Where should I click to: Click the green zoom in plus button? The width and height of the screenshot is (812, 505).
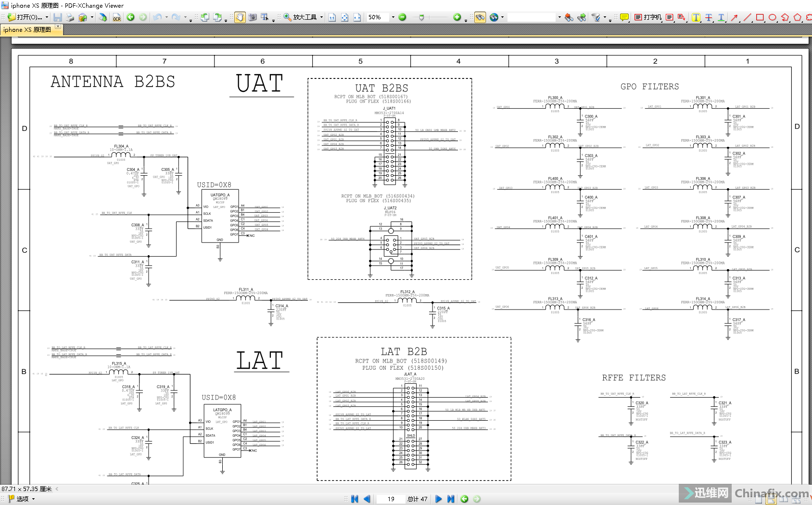click(457, 17)
